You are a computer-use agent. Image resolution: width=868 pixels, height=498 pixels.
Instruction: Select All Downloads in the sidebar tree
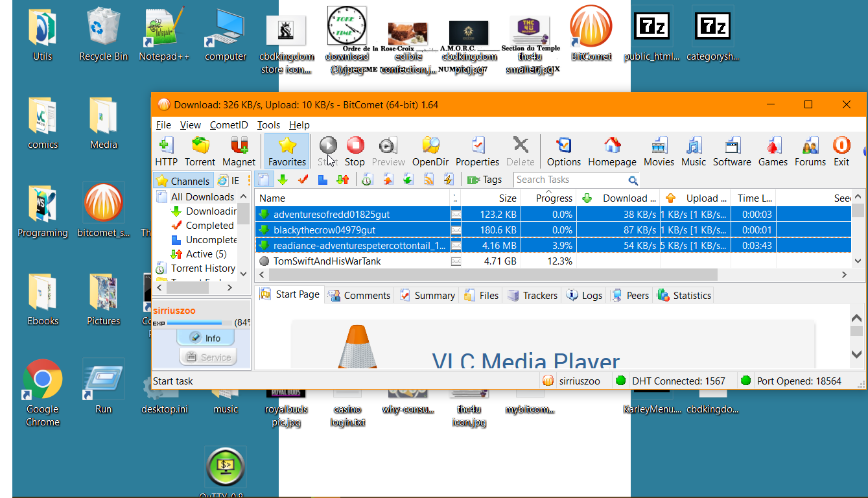coord(202,196)
